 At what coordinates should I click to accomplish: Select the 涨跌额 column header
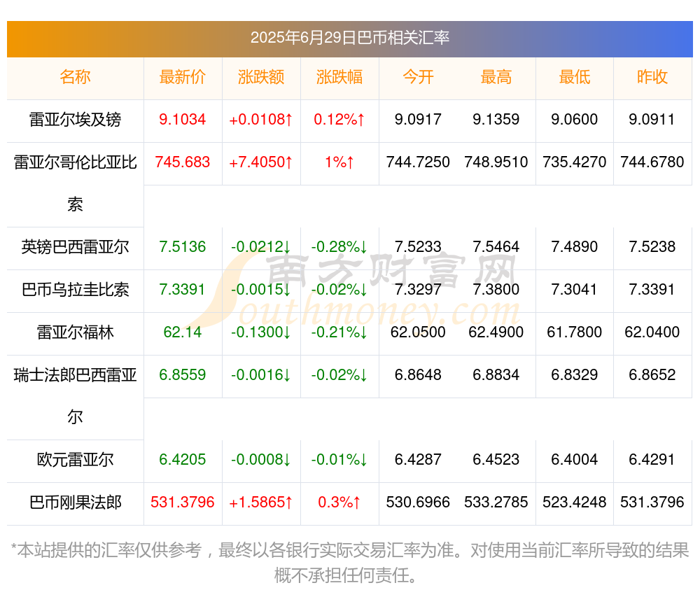261,77
